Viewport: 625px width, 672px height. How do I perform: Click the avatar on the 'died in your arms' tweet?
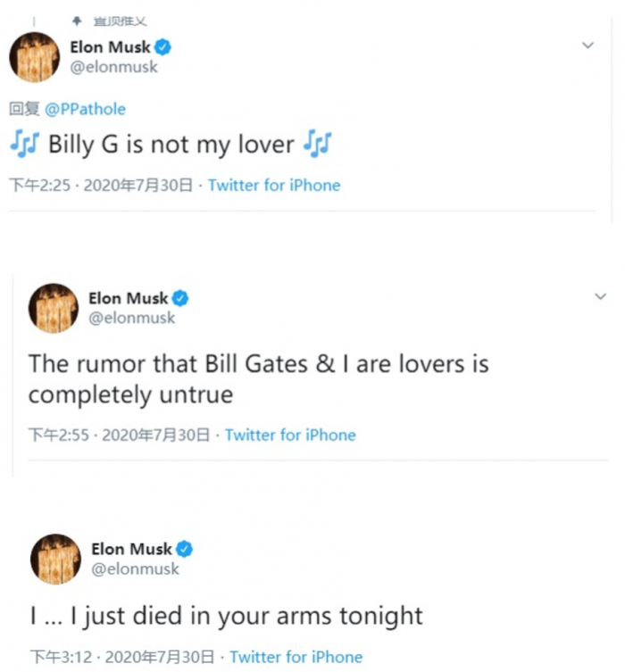tap(55, 559)
